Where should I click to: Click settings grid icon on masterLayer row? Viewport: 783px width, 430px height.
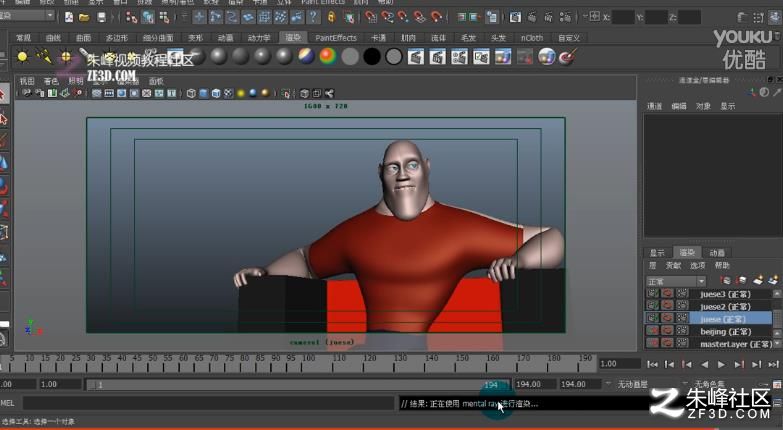(682, 343)
